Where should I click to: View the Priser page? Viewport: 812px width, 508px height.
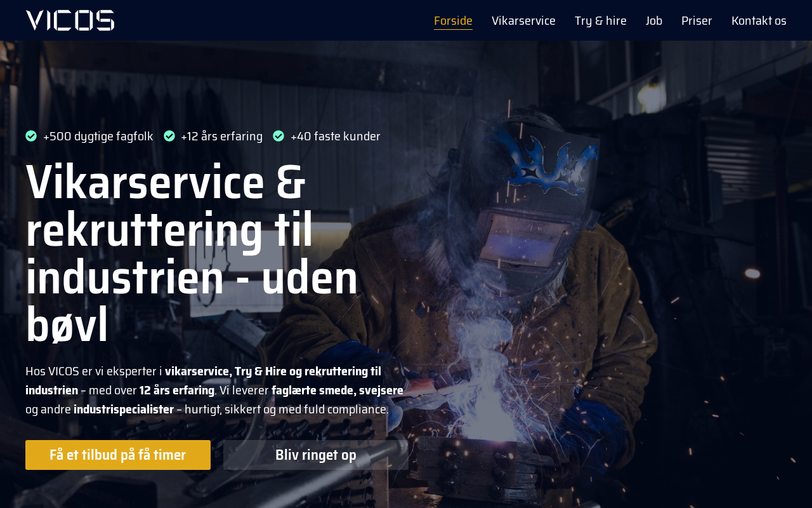point(697,20)
